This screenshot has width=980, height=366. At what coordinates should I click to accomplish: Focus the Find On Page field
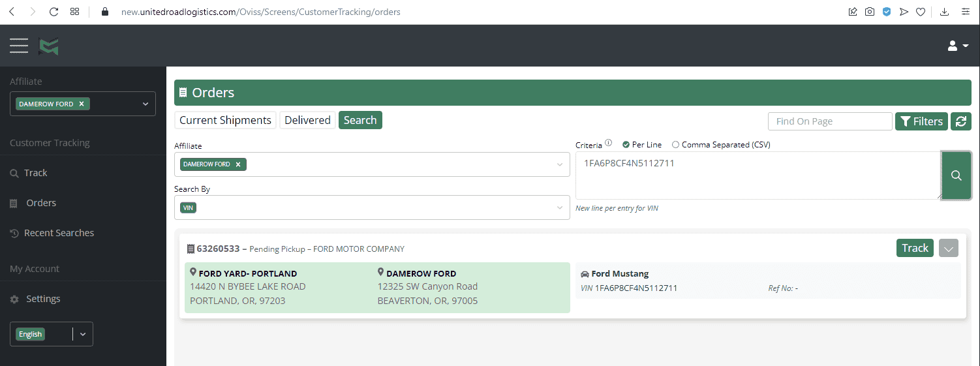(830, 121)
